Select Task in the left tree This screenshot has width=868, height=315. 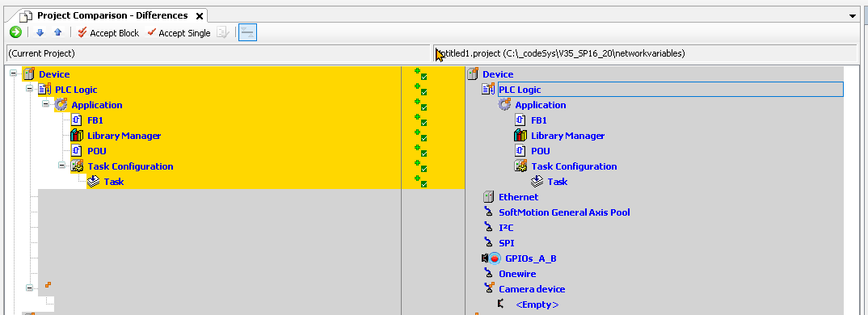coord(113,182)
